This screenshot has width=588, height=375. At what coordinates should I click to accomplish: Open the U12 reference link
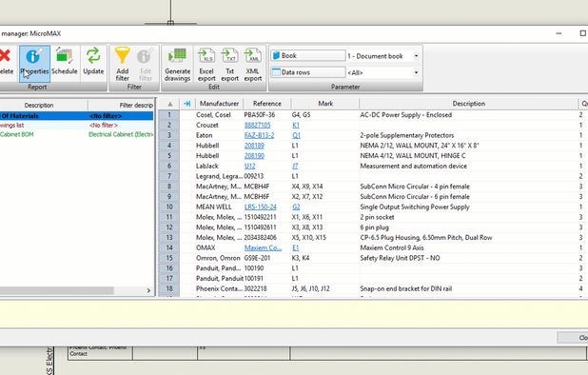[249, 167]
